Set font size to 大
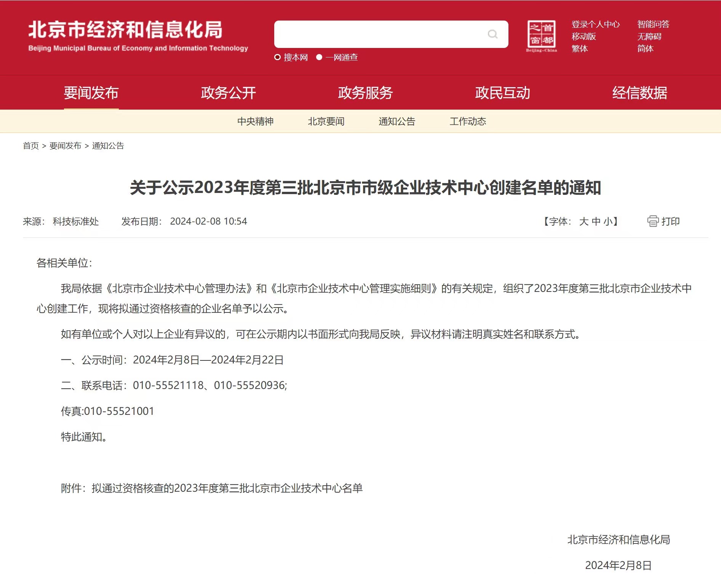This screenshot has width=721, height=588. point(584,221)
